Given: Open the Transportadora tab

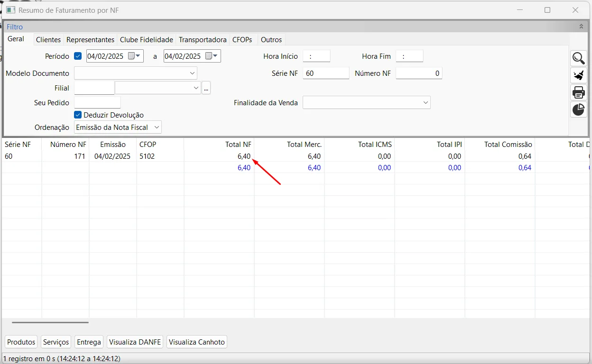Looking at the screenshot, I should tap(203, 40).
